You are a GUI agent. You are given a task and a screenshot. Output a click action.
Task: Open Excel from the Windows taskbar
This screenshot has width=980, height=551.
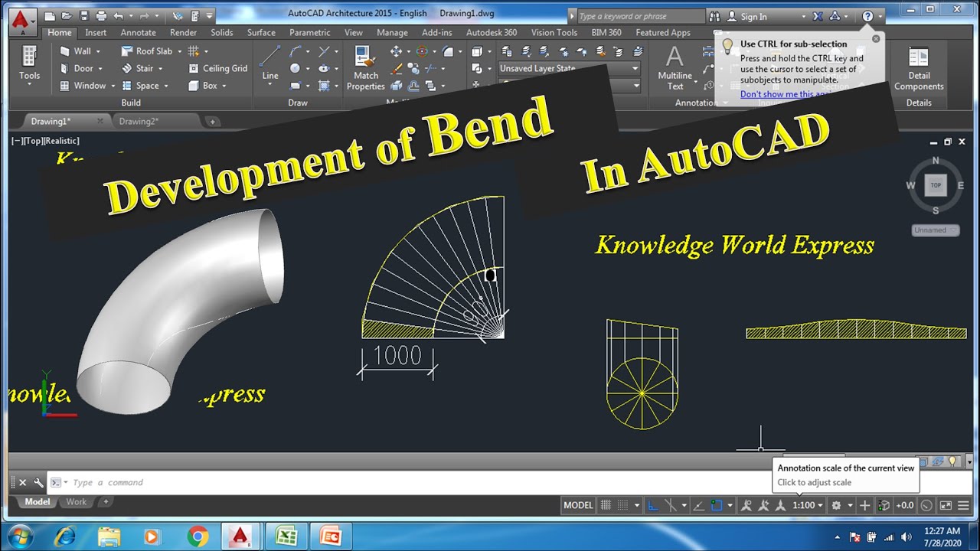tap(286, 536)
